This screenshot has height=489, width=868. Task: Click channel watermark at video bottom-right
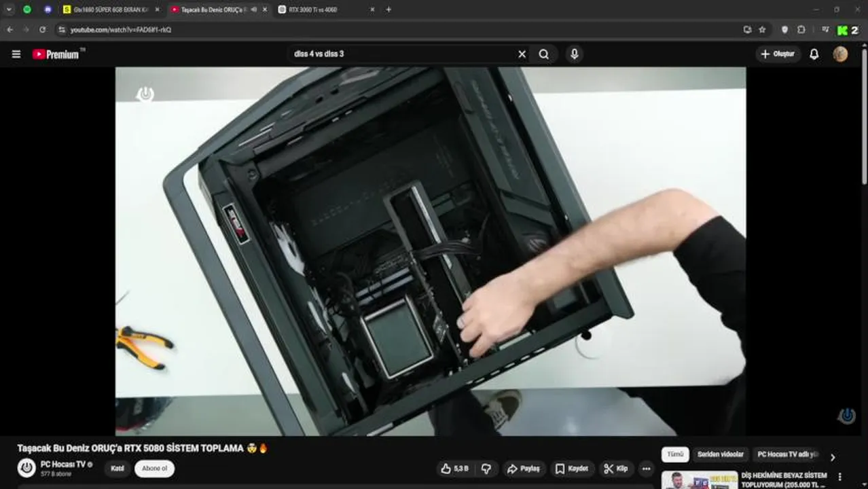[x=846, y=416]
